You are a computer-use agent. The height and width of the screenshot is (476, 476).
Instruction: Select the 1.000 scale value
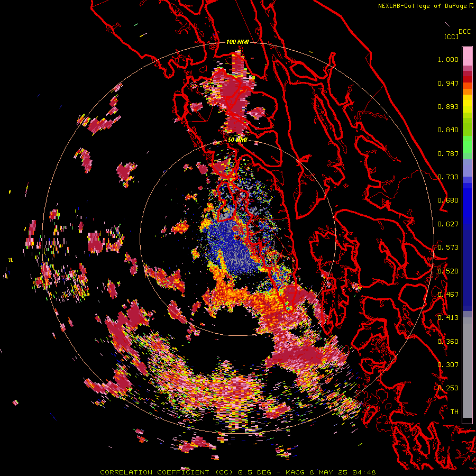point(448,59)
